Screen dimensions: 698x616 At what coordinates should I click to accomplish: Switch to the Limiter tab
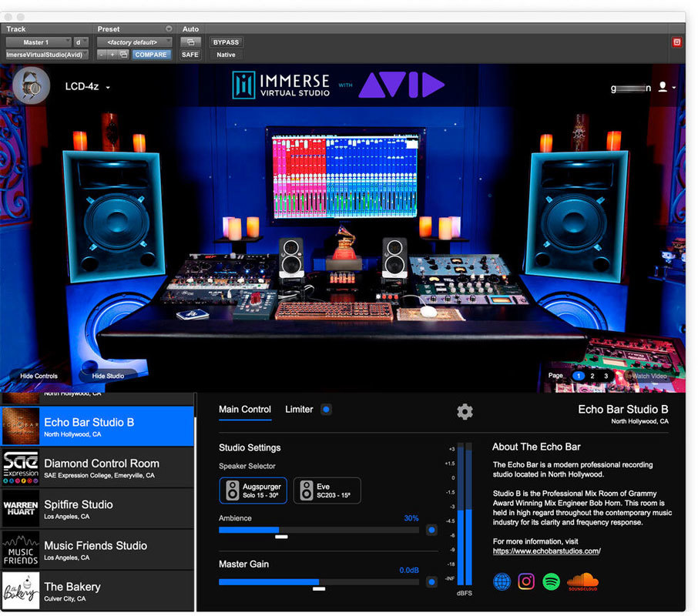(x=299, y=410)
